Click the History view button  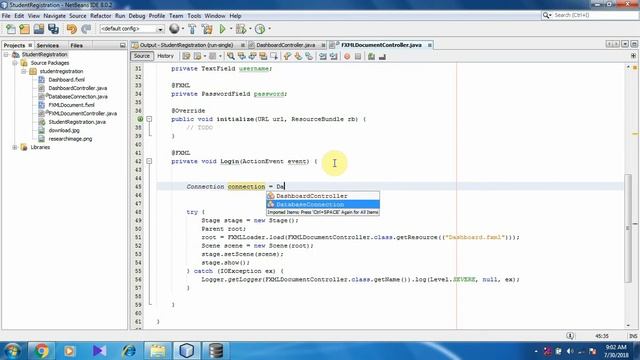coord(165,56)
